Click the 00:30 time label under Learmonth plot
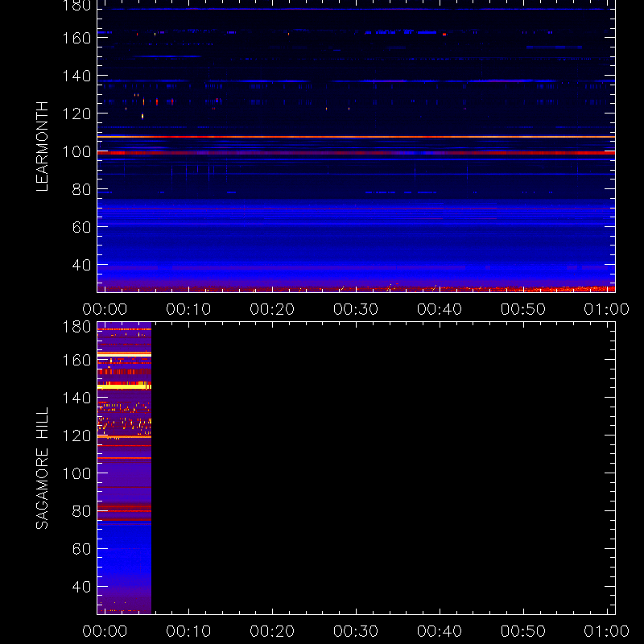644x644 pixels. tap(356, 309)
